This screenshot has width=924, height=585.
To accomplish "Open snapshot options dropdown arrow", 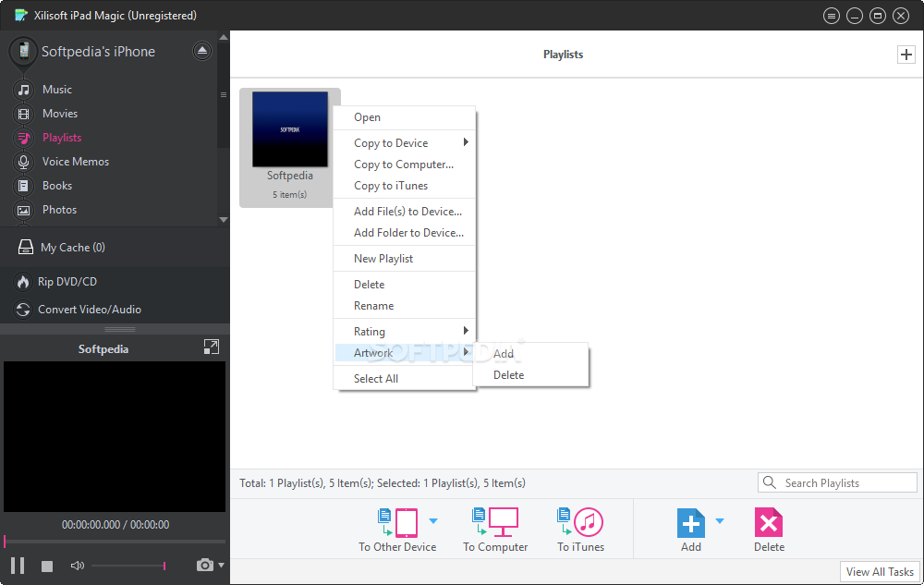I will (221, 565).
